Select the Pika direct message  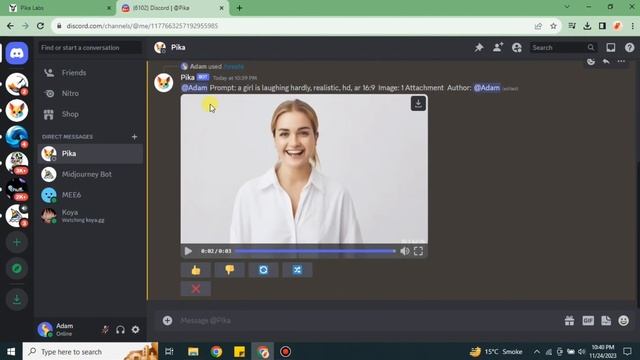90,153
